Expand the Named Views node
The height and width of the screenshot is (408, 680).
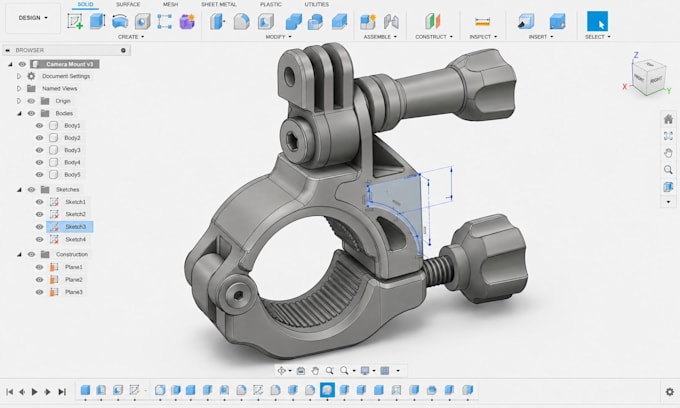19,88
